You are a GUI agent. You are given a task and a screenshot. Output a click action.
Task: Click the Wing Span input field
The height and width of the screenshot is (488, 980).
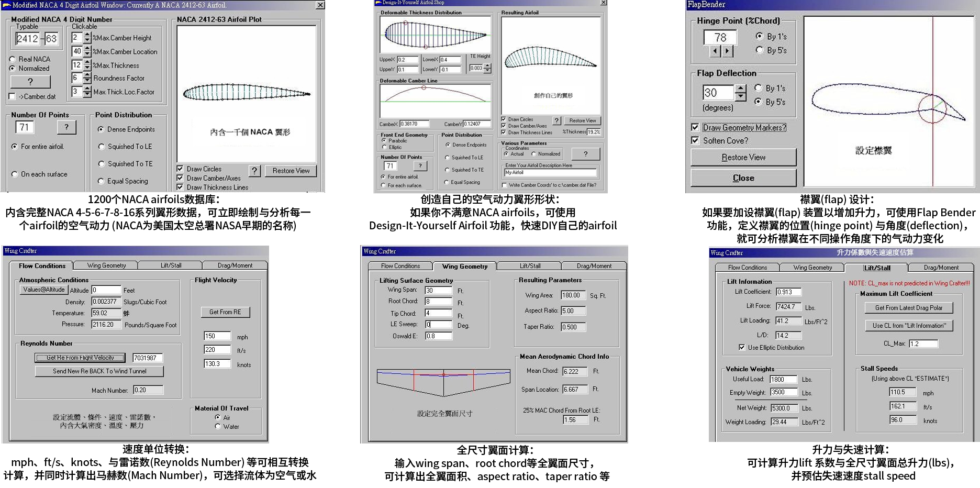click(438, 290)
